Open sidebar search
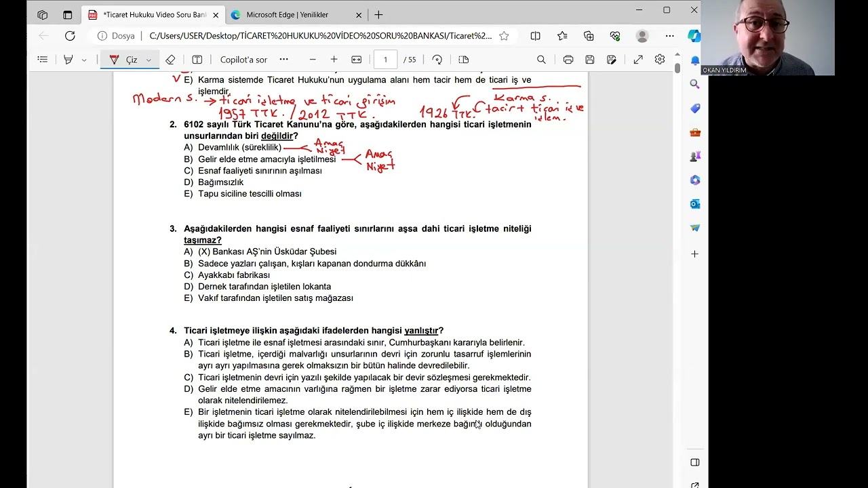 point(694,84)
